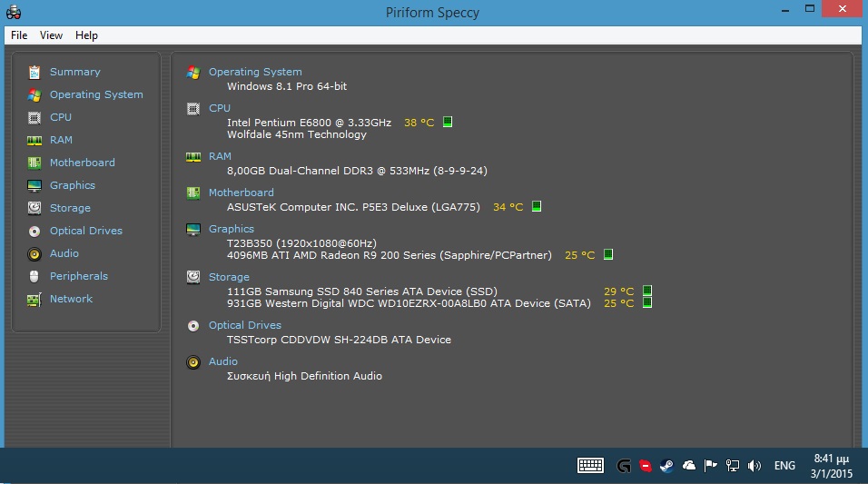
Task: Click the Graphics heading link in summary
Action: coord(231,229)
